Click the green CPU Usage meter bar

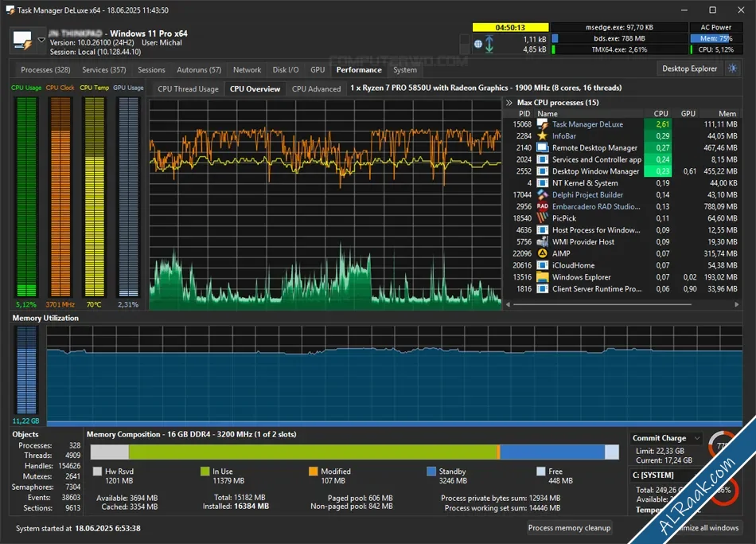point(26,197)
